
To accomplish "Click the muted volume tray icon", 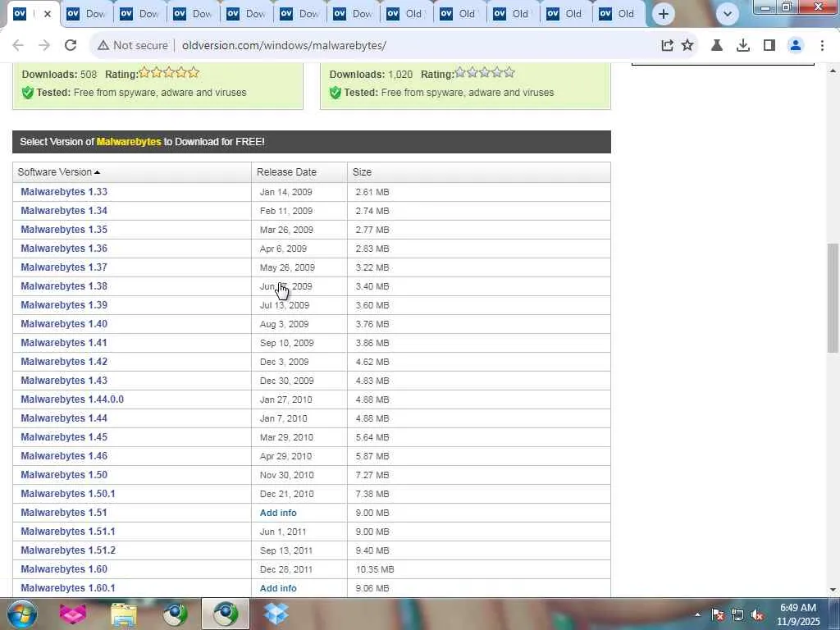I will click(757, 614).
